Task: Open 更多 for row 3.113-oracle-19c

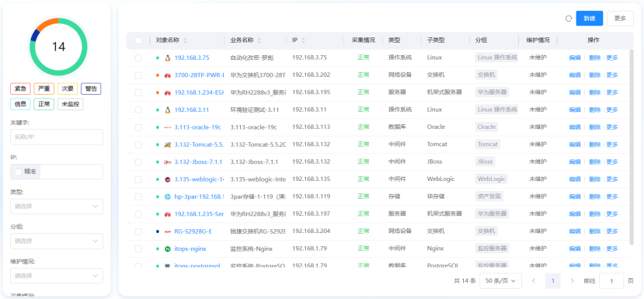Action: 612,127
